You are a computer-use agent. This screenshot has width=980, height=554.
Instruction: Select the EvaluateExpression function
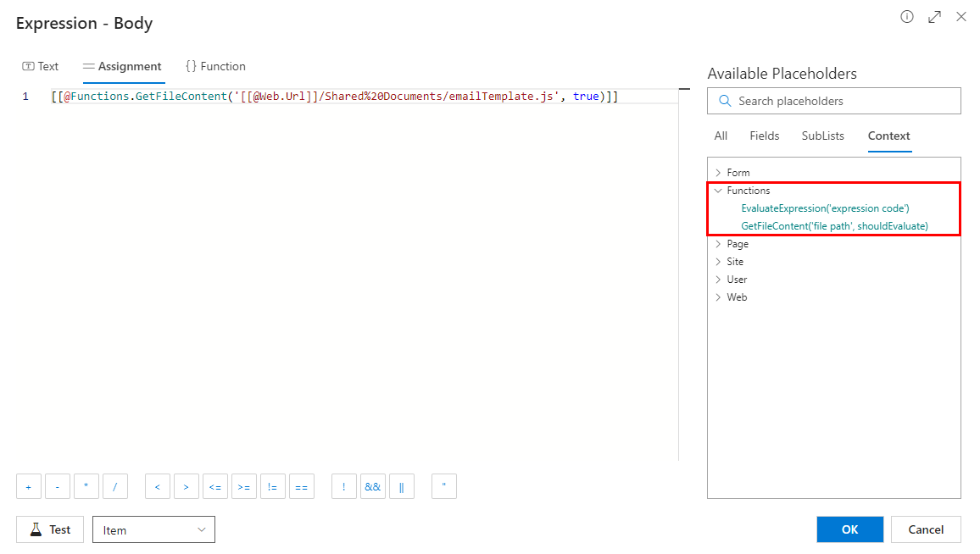[825, 208]
